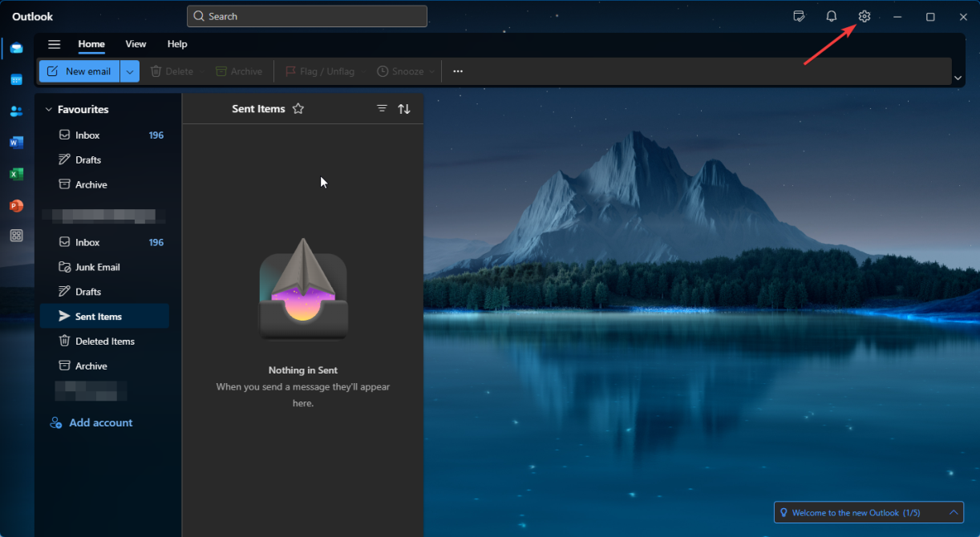
Task: Toggle the hamburger navigation pane button
Action: click(55, 44)
